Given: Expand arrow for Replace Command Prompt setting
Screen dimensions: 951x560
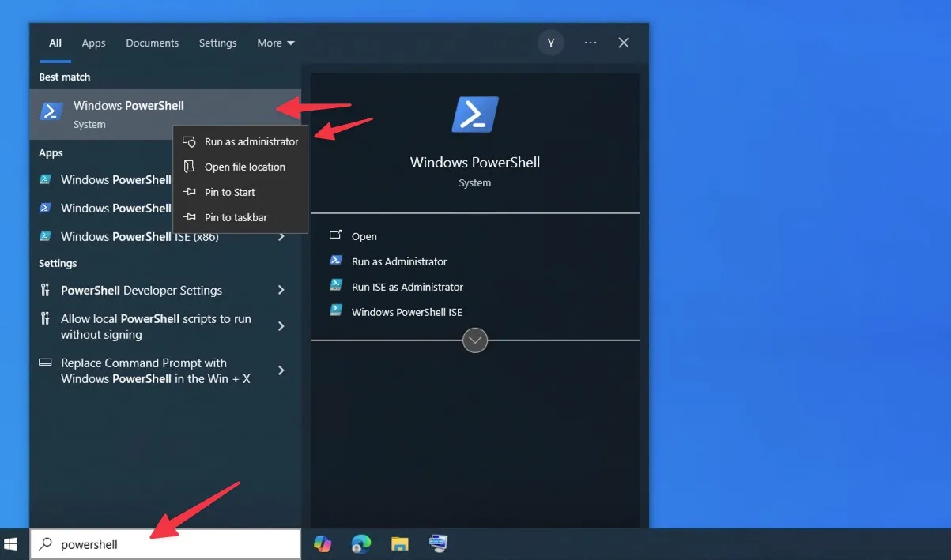Looking at the screenshot, I should [281, 370].
